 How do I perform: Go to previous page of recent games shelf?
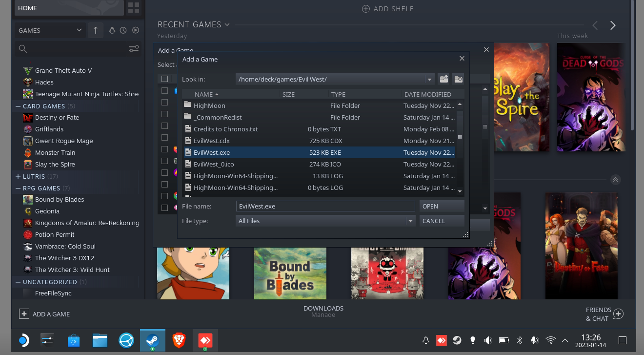point(595,25)
